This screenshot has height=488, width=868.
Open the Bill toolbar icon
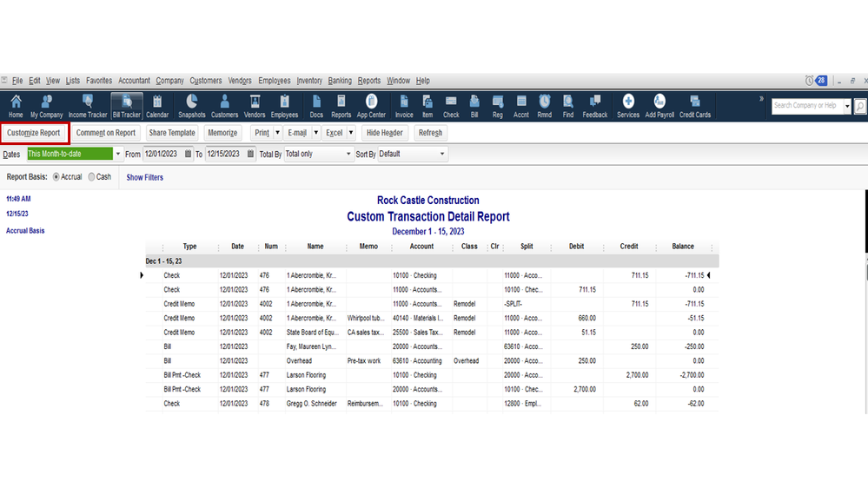tap(474, 106)
